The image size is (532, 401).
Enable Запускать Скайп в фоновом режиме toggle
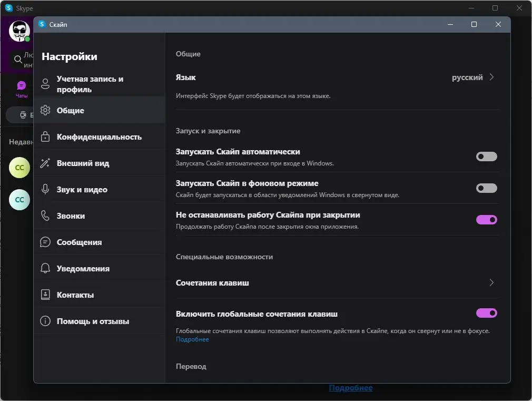(x=486, y=188)
